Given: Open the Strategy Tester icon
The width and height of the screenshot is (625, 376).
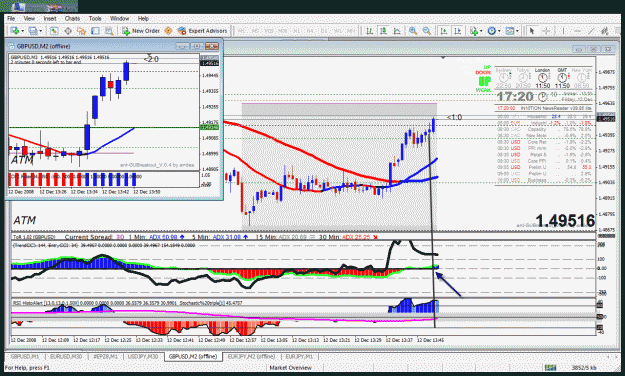Looking at the screenshot, I should (x=109, y=31).
